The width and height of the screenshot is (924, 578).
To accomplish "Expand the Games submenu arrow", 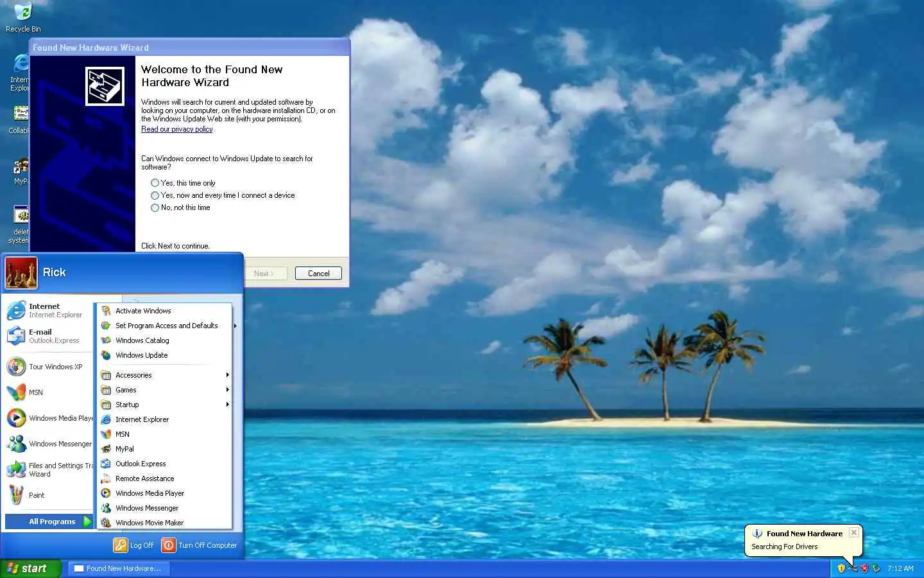I will click(228, 390).
